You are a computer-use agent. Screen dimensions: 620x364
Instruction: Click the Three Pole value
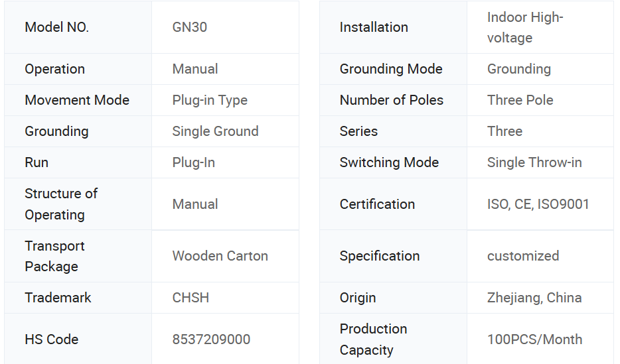point(520,100)
